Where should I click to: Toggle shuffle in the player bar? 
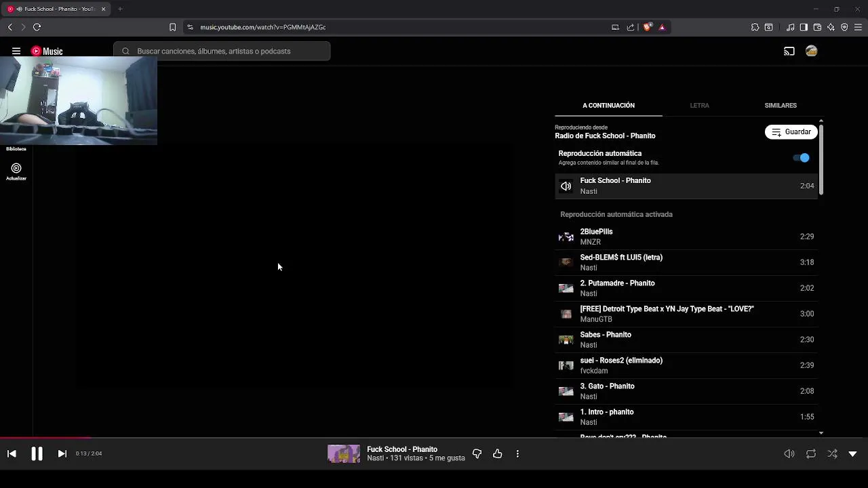[832, 453]
